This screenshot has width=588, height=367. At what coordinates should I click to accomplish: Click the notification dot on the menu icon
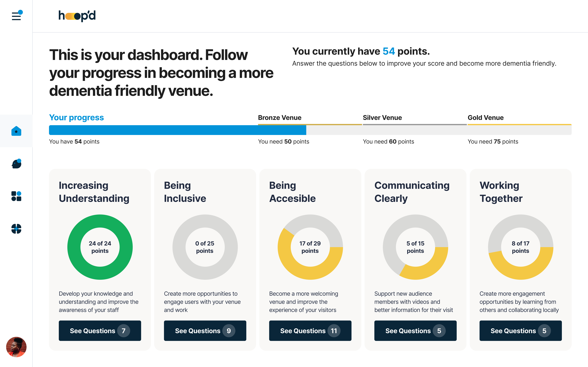[x=20, y=12]
